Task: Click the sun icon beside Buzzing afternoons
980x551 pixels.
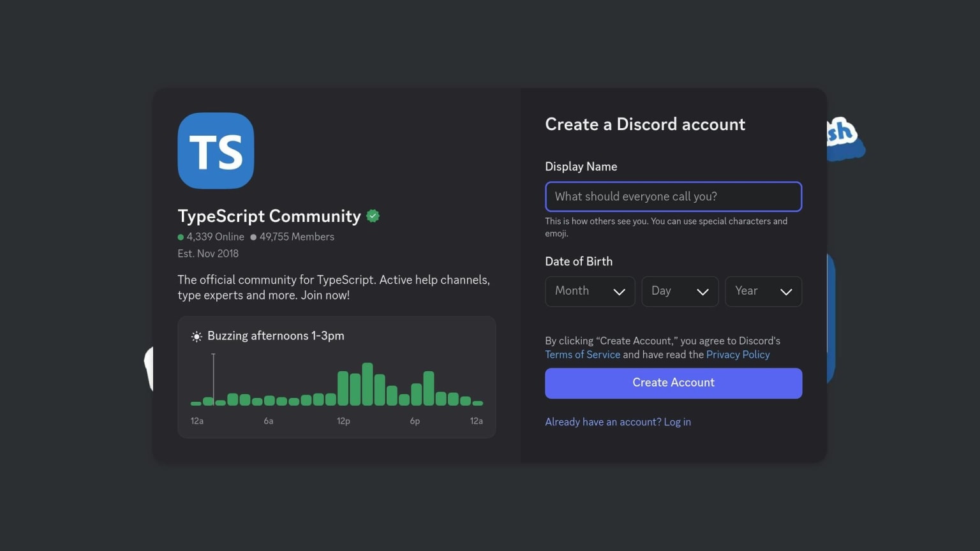Action: [197, 336]
